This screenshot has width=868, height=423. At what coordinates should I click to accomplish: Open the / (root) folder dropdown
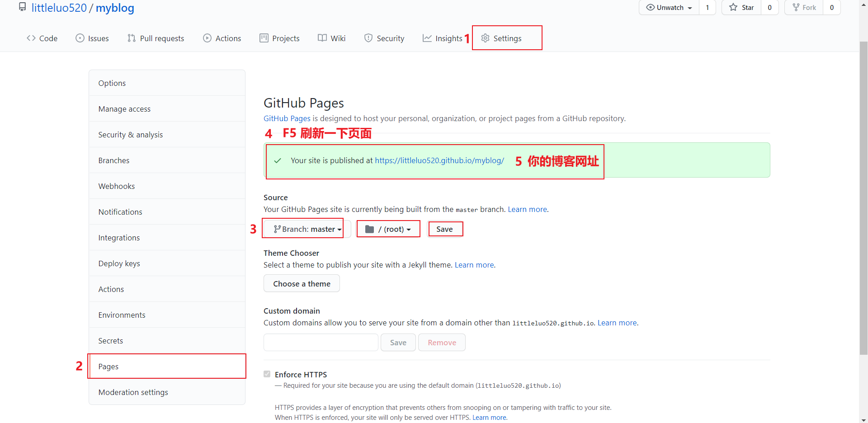click(388, 229)
